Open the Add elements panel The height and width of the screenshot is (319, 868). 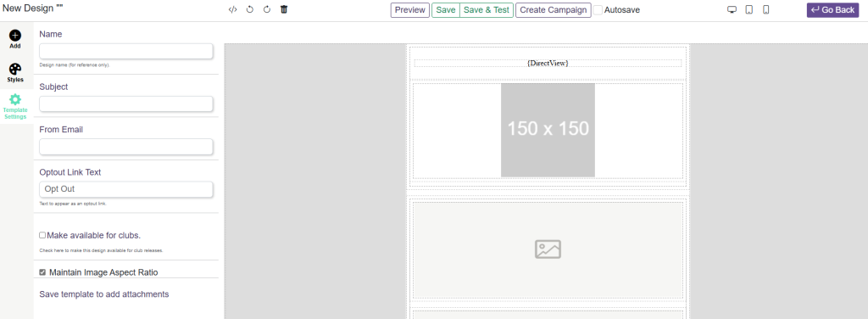click(x=15, y=39)
